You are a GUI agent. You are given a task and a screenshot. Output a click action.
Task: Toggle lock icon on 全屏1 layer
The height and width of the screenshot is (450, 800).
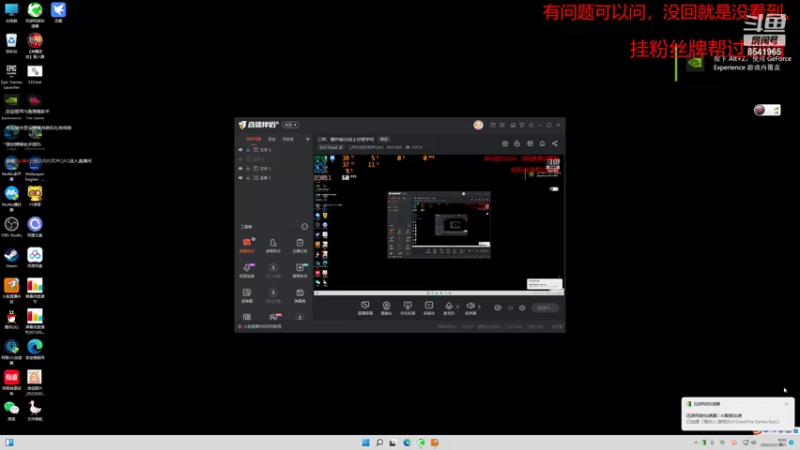(x=248, y=178)
